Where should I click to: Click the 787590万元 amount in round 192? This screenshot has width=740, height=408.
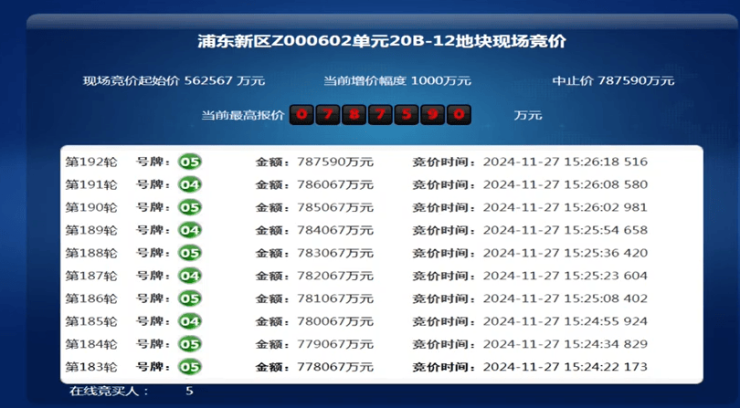click(x=335, y=161)
